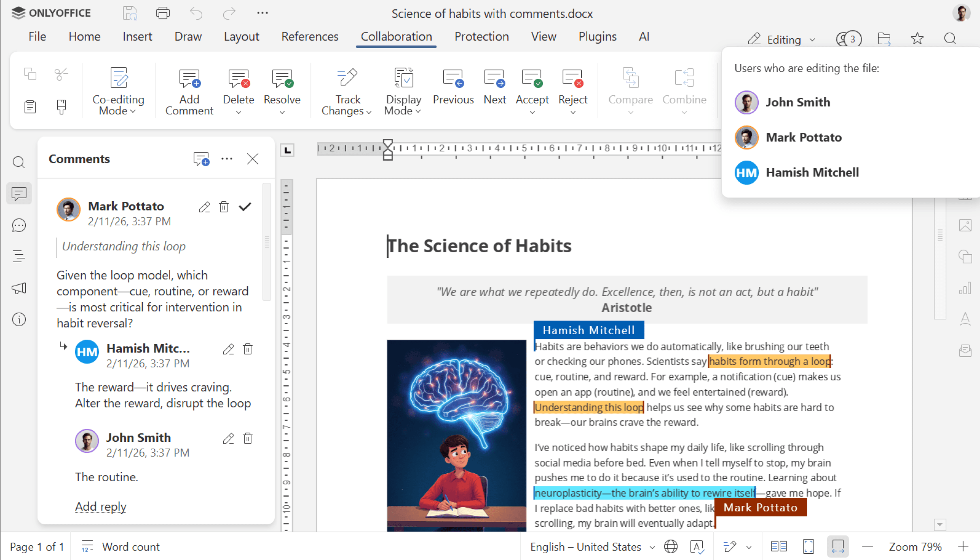
Task: Select the Fit to Page view icon
Action: pyautogui.click(x=808, y=546)
